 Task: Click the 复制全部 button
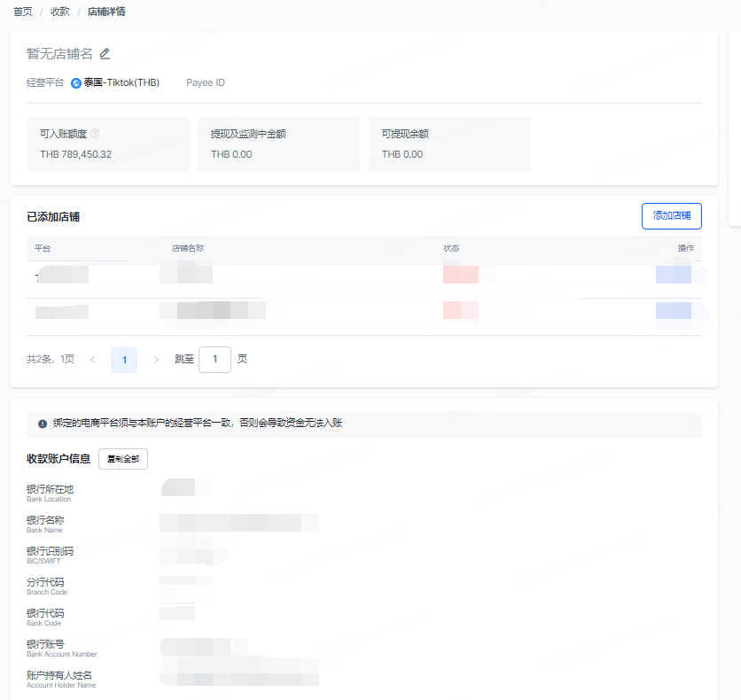(123, 459)
